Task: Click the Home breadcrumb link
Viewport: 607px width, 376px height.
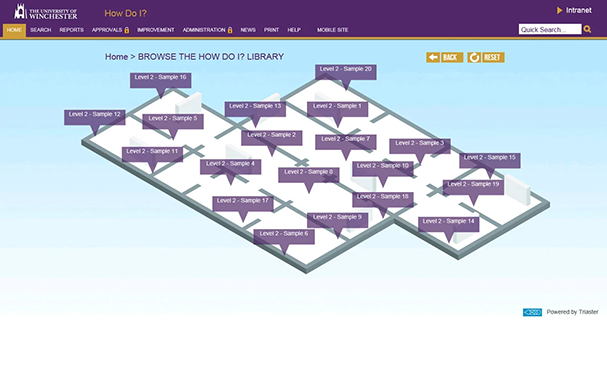Action: (x=116, y=57)
